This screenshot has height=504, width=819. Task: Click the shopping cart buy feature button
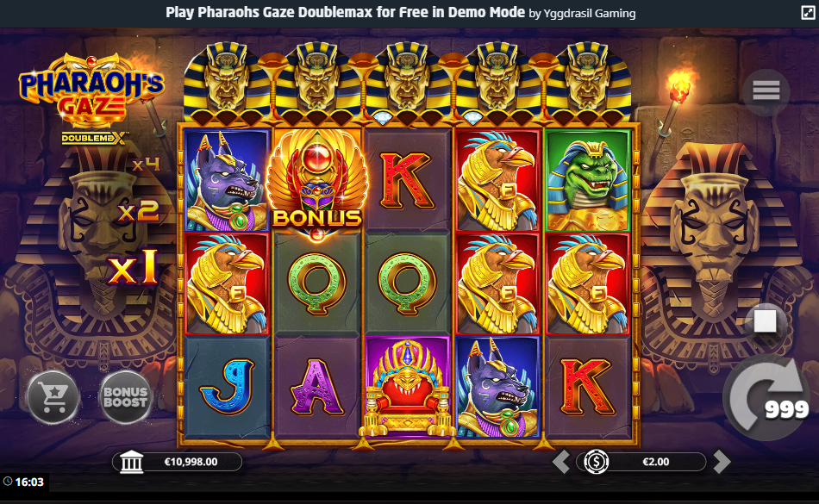53,397
